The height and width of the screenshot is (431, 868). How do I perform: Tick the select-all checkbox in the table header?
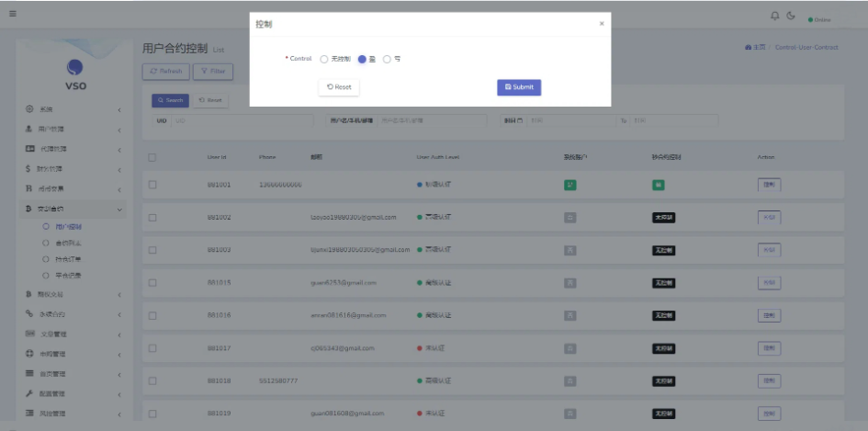[152, 157]
